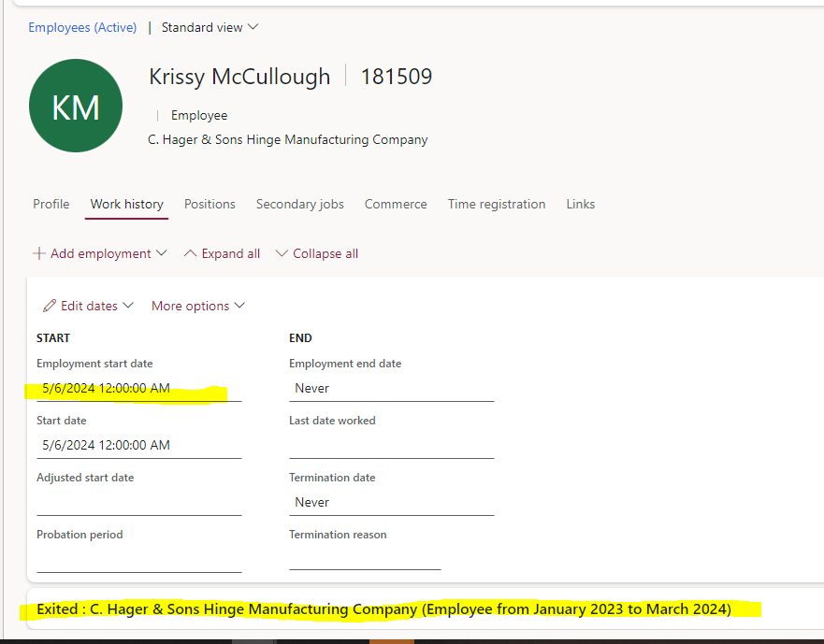Viewport: 824px width, 644px height.
Task: Expand the Standard view dropdown
Action: (210, 27)
